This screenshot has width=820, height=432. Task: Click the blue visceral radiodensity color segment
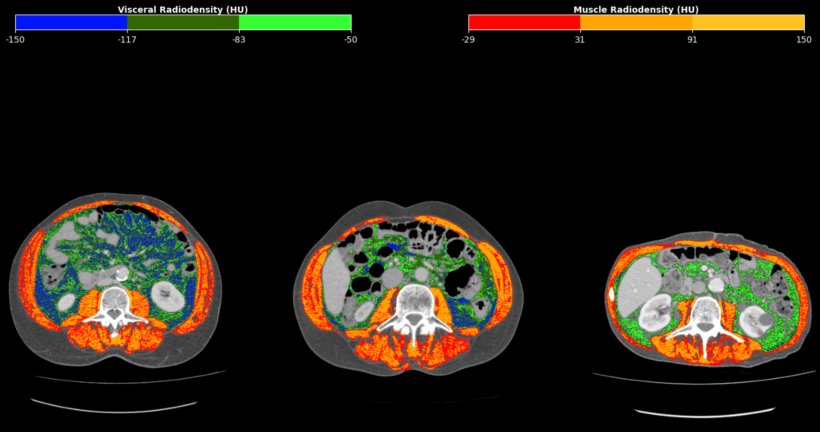(x=71, y=22)
